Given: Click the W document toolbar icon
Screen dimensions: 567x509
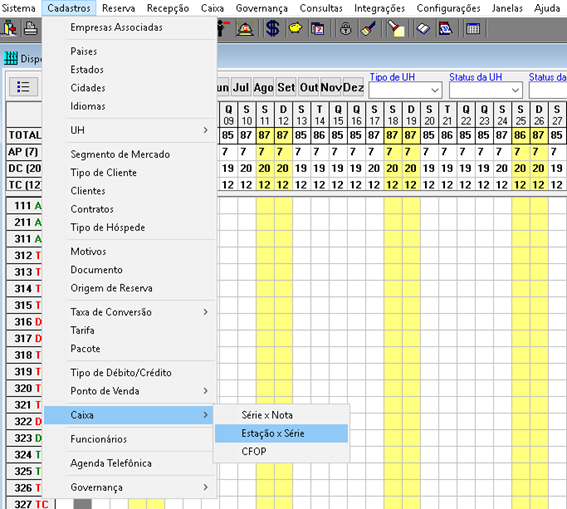Looking at the screenshot, I should coord(445,28).
